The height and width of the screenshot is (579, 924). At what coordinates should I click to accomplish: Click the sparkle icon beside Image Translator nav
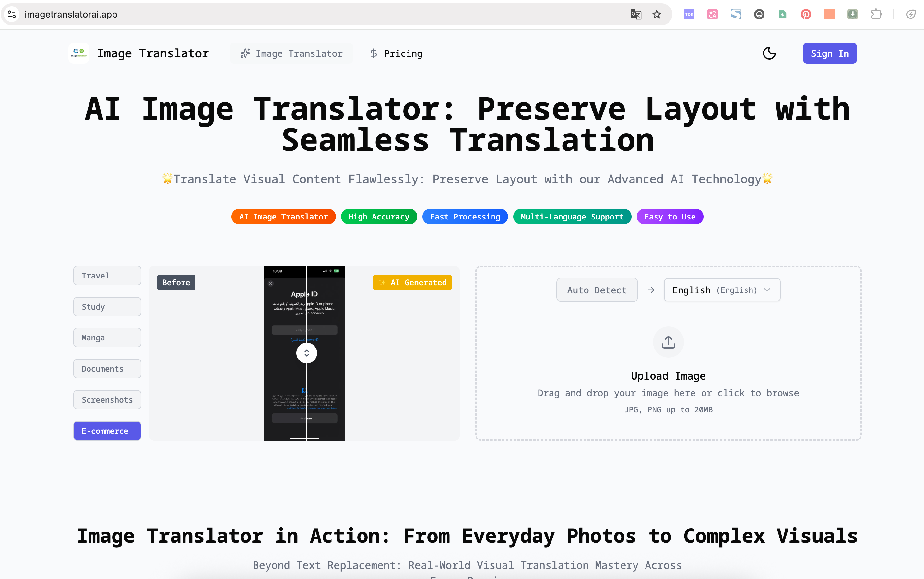pos(245,53)
